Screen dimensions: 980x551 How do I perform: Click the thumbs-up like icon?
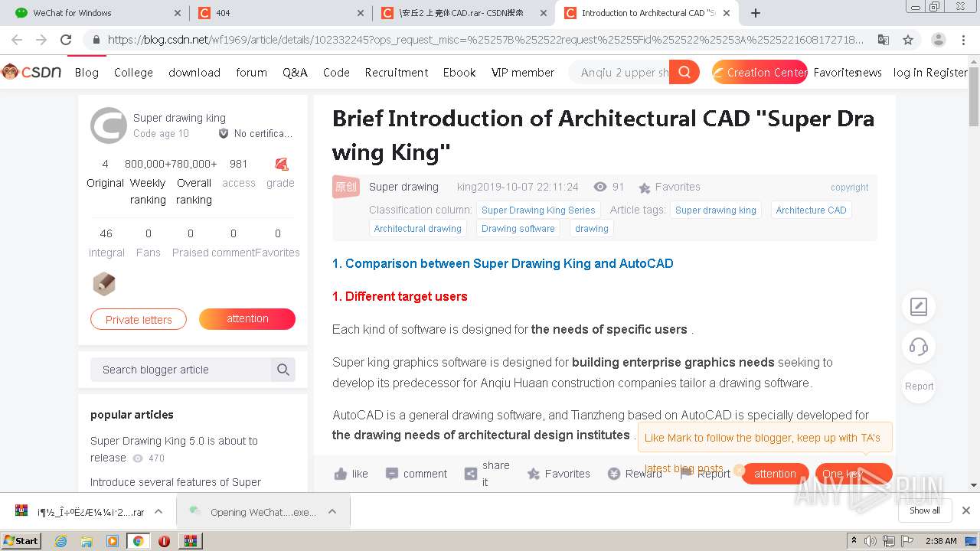[x=341, y=474]
